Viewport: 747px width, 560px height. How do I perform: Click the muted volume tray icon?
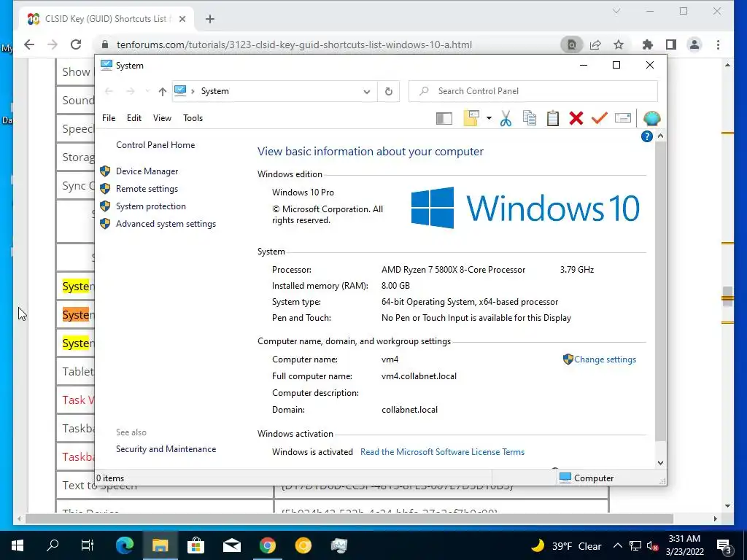tap(652, 545)
